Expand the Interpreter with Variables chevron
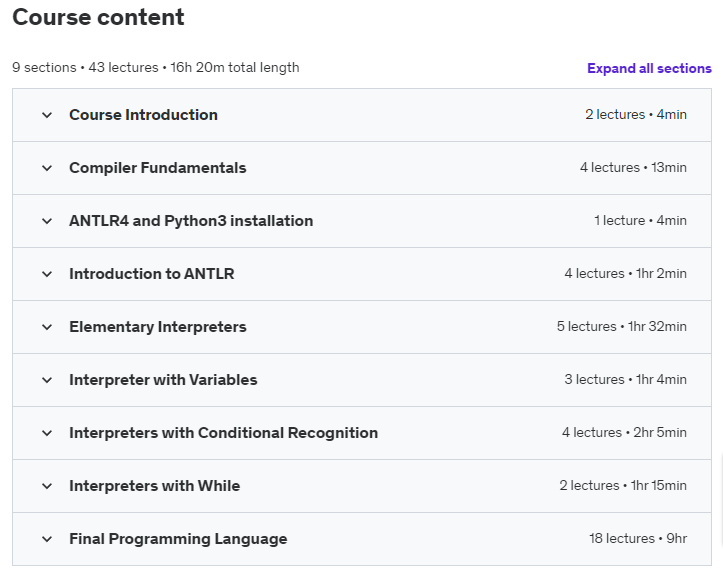This screenshot has height=570, width=723. 47,380
